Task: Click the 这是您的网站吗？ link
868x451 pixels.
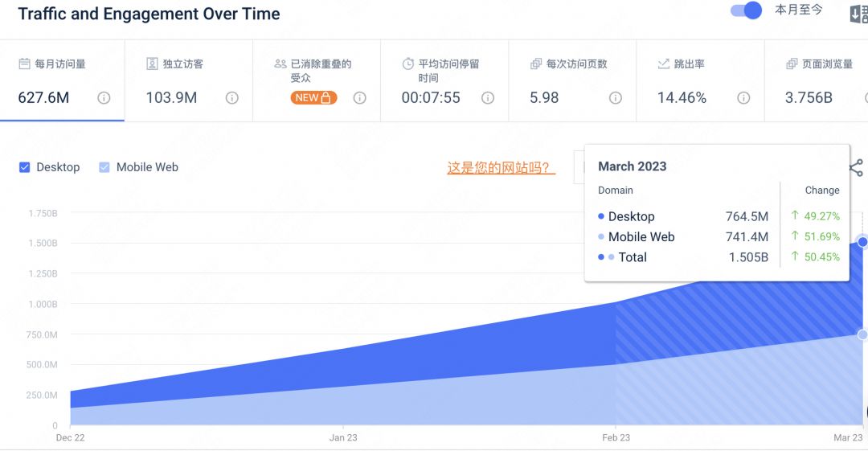Action: point(501,168)
